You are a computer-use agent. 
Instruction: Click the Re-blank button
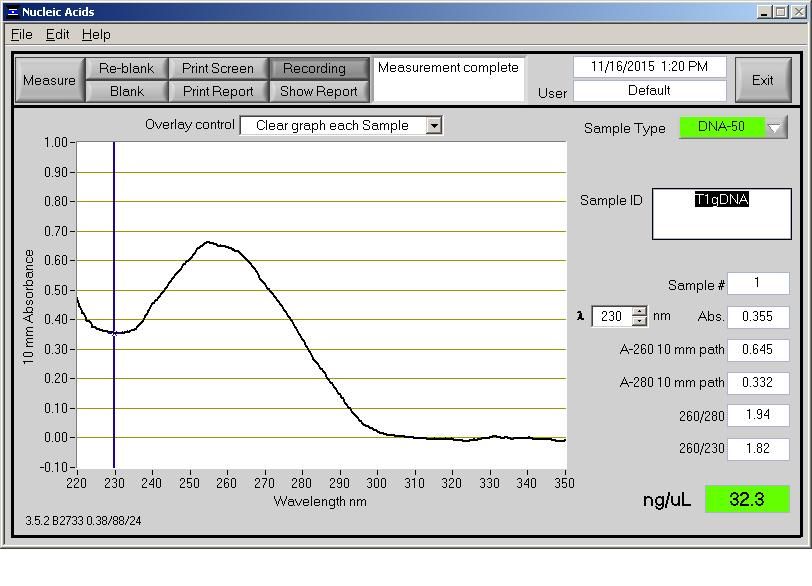pyautogui.click(x=126, y=68)
